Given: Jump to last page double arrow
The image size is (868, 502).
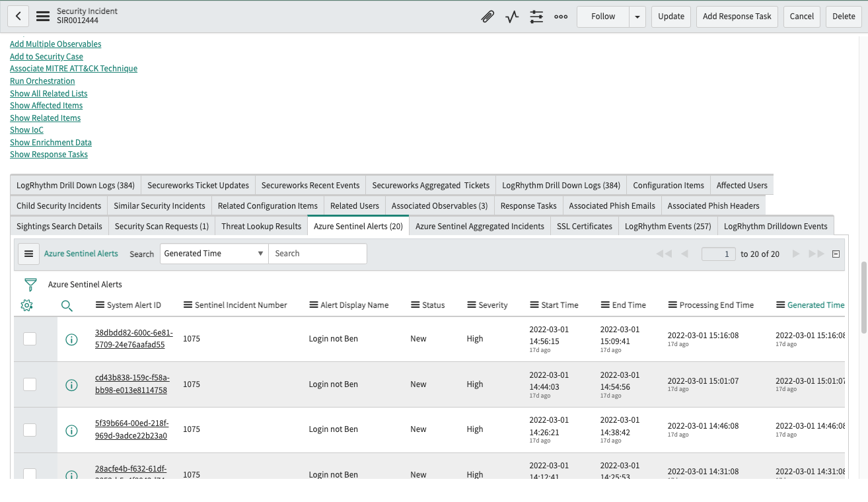Looking at the screenshot, I should [816, 254].
